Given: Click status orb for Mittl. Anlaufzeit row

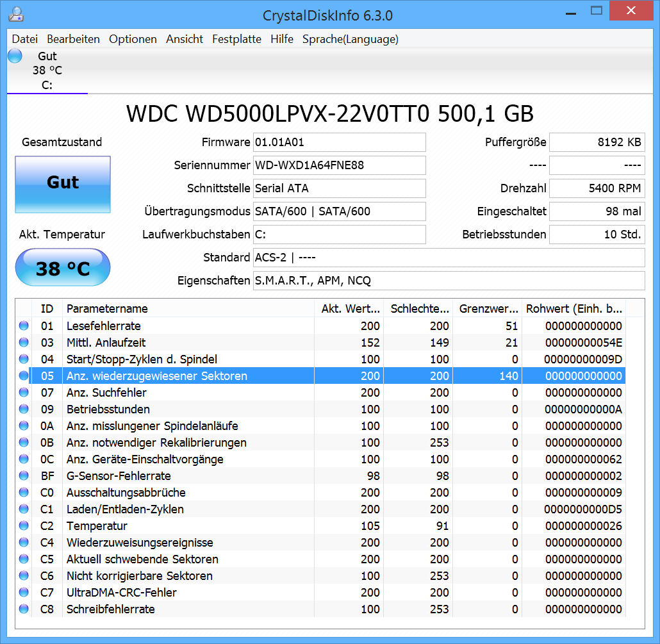Looking at the screenshot, I should coord(24,342).
